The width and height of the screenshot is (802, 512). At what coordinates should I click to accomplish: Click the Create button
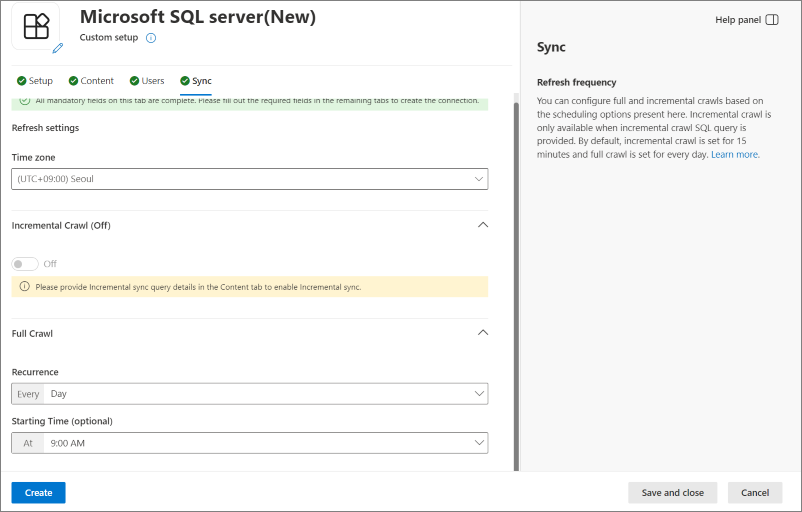[38, 493]
